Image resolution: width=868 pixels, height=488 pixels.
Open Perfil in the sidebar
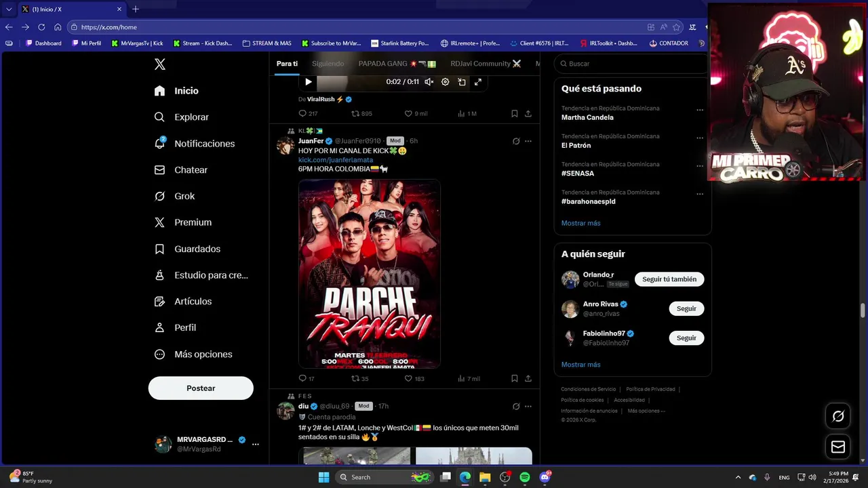[x=175, y=327]
